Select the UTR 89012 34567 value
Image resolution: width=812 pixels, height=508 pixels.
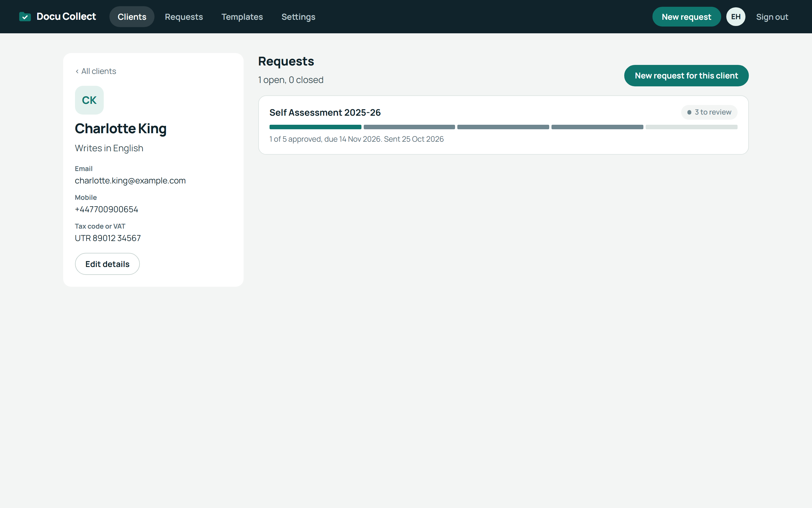click(x=108, y=238)
